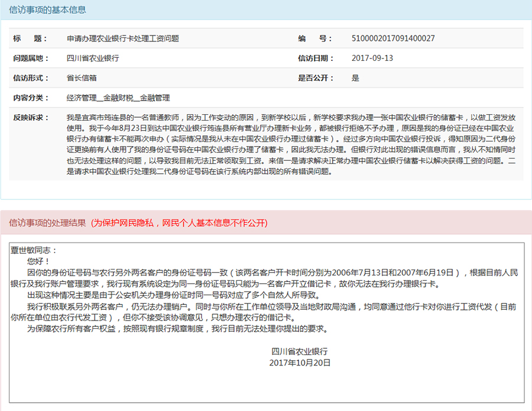This screenshot has width=532, height=411.
Task: Click the number 510000201709140​0027
Action: (x=393, y=38)
